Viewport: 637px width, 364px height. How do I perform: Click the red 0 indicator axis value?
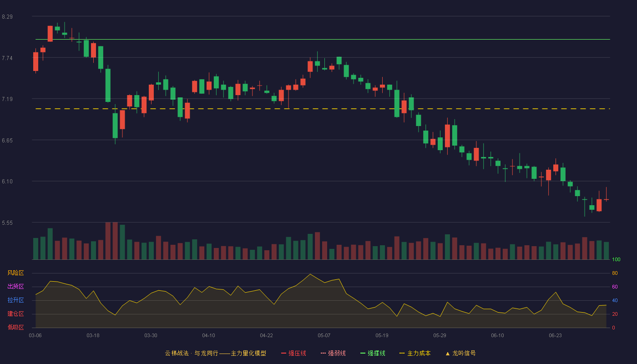(x=613, y=328)
